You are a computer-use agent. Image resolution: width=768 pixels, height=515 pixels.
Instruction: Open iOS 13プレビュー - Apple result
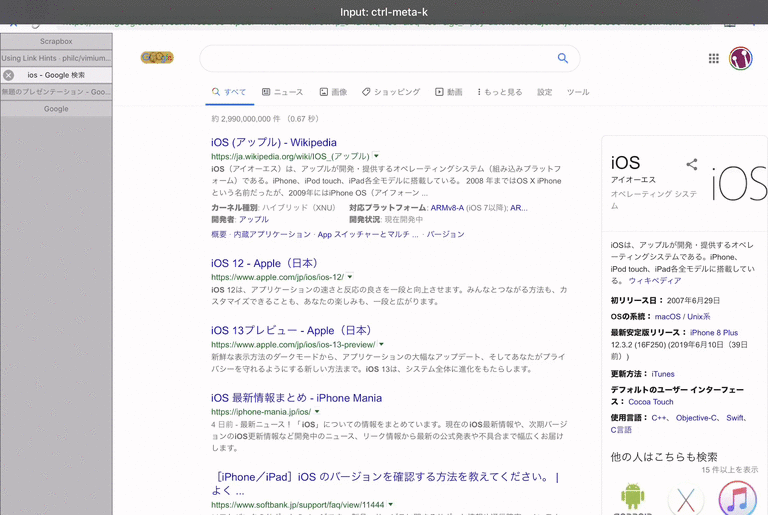click(291, 330)
